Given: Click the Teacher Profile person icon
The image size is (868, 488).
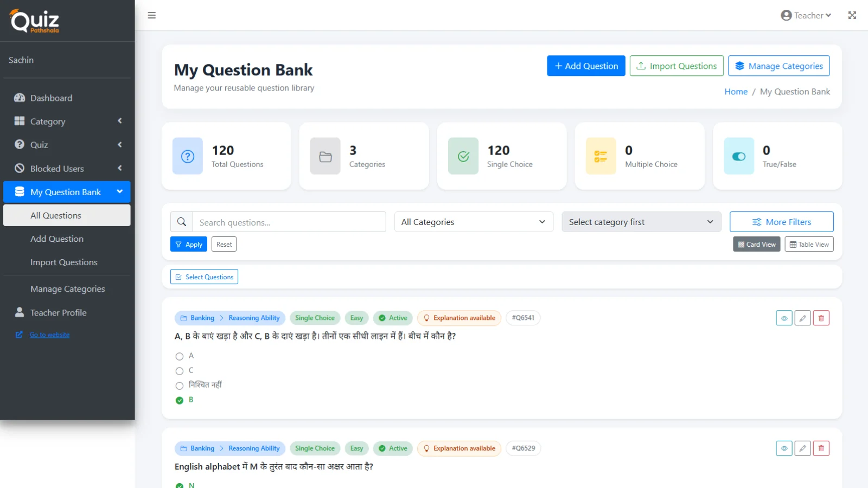Looking at the screenshot, I should [20, 312].
